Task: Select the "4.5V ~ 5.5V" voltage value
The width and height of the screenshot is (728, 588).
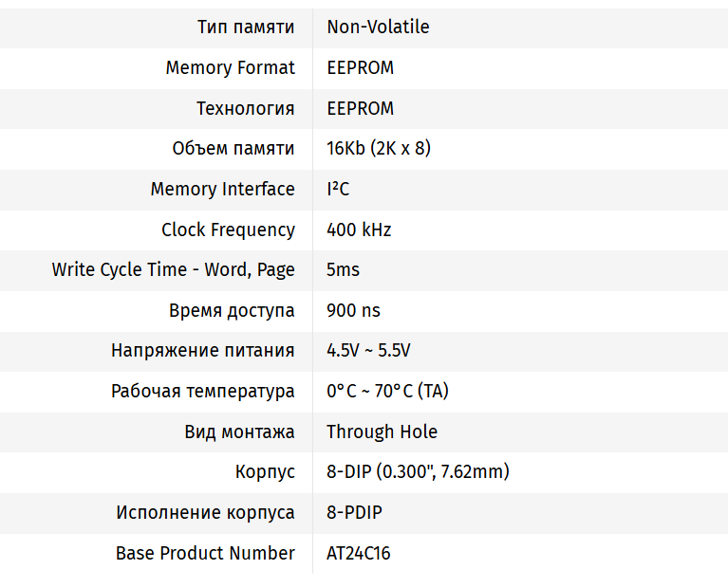Action: (x=368, y=350)
